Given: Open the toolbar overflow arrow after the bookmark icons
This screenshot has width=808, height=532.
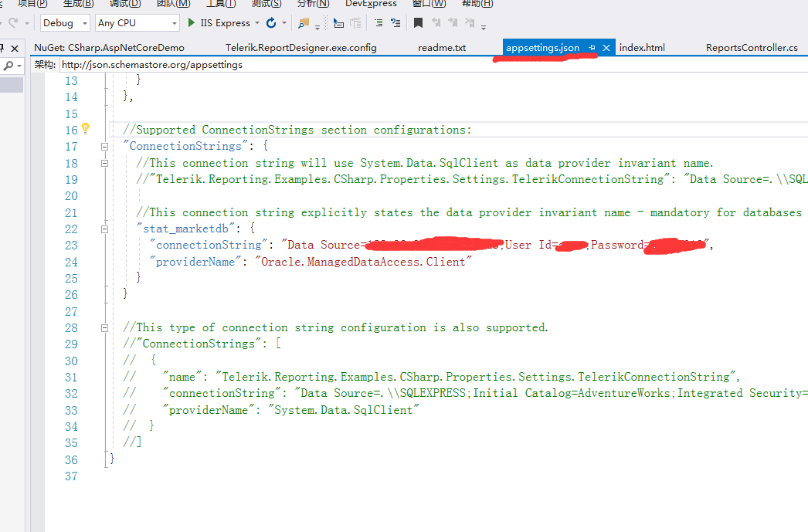Looking at the screenshot, I should (x=484, y=25).
